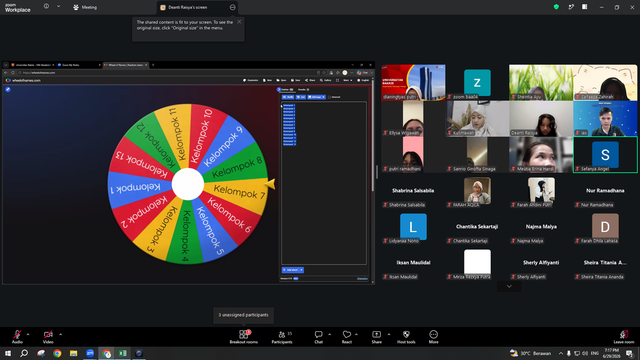Click the Sort button
The width and height of the screenshot is (640, 360).
pyautogui.click(x=301, y=97)
